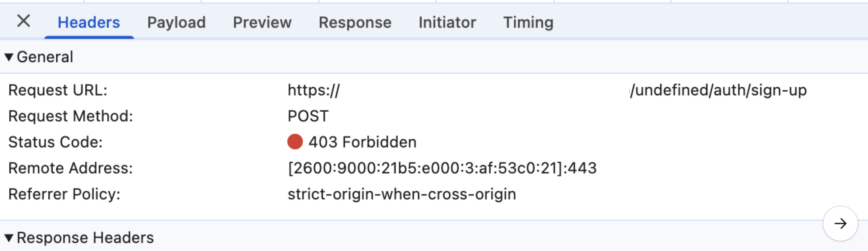Close the network request details pane
Viewport: 868px width, 251px height.
tap(24, 22)
